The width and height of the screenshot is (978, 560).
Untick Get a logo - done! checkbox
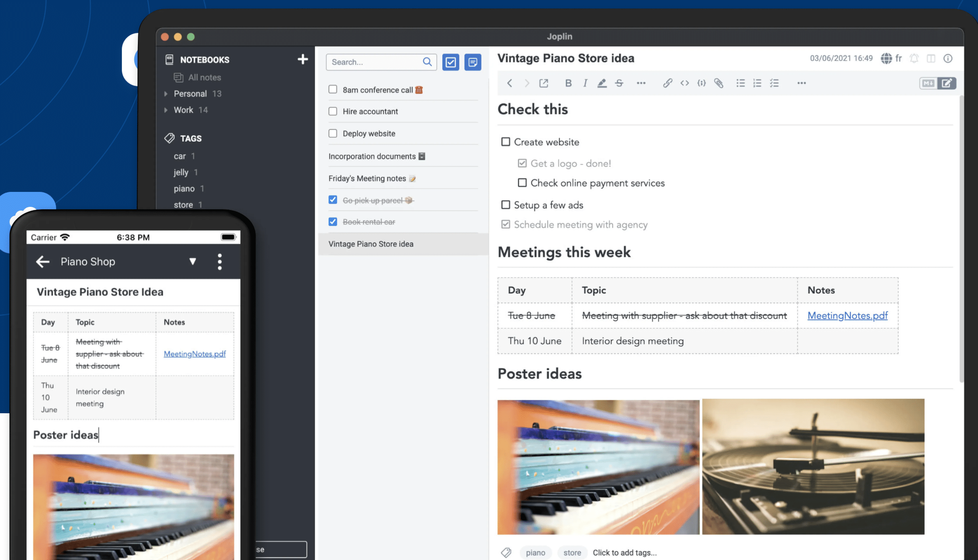coord(522,163)
